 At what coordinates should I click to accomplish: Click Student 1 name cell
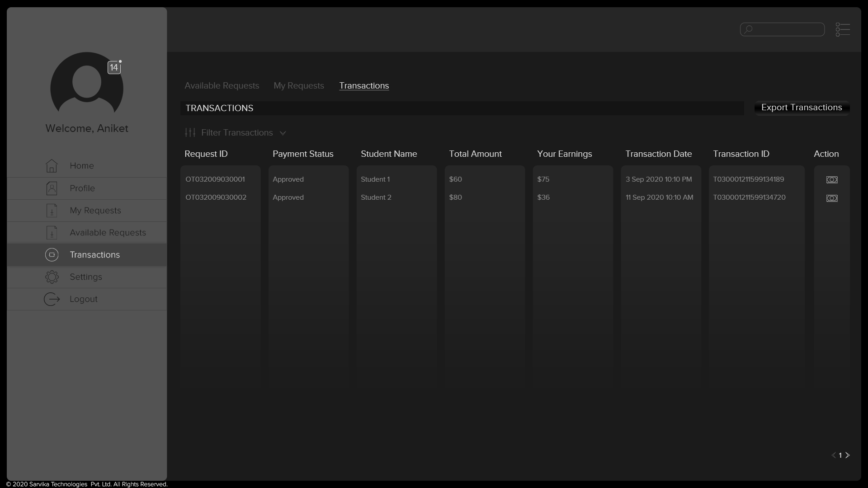375,179
